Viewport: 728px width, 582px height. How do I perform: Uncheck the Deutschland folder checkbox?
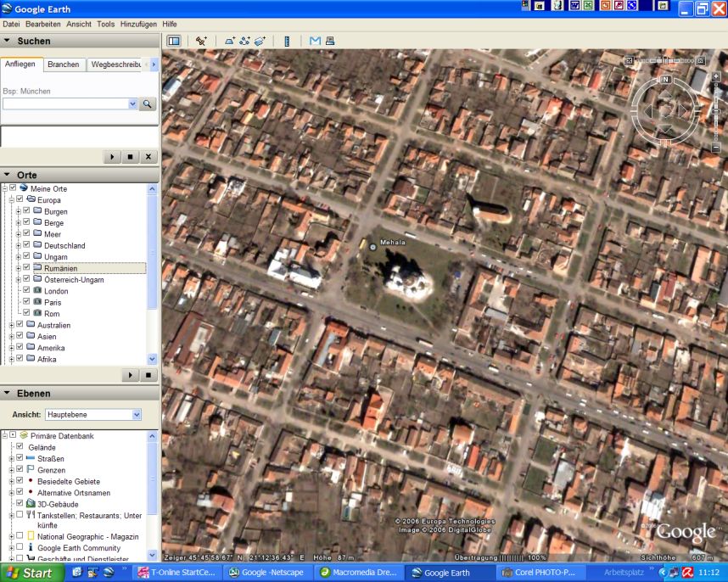[26, 244]
